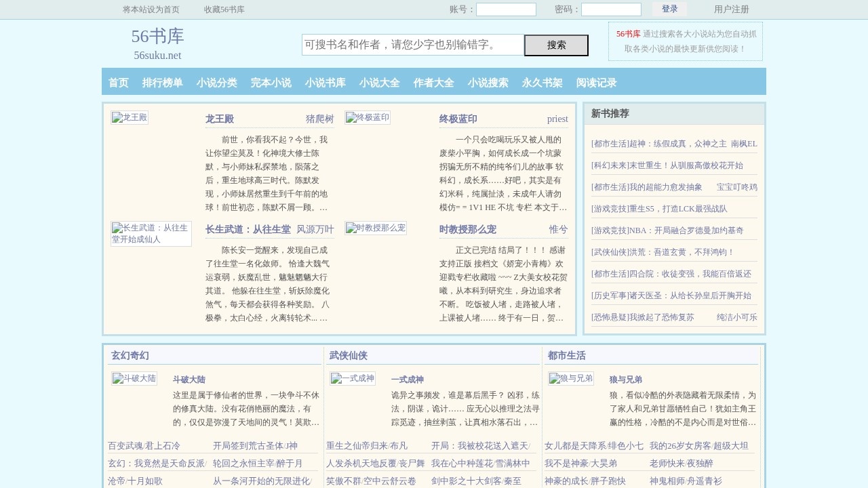Click the 56书库 site logo
The image size is (868, 488).
(x=157, y=38)
